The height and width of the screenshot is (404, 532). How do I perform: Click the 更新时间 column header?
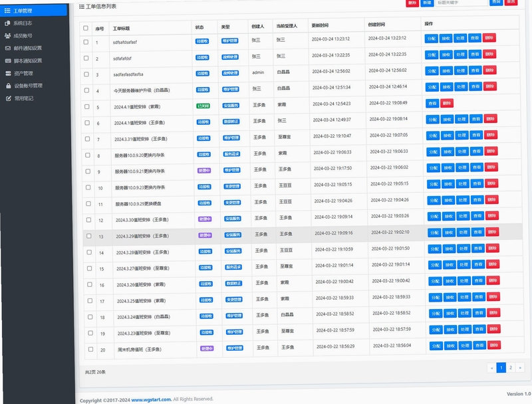point(320,25)
